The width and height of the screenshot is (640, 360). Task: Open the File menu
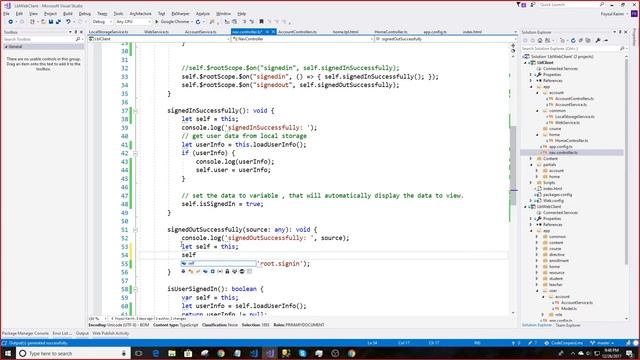6,13
